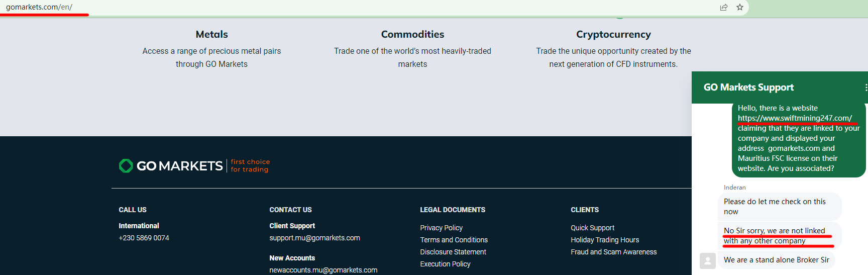Click the agent name Inderan
The width and height of the screenshot is (868, 275).
734,188
